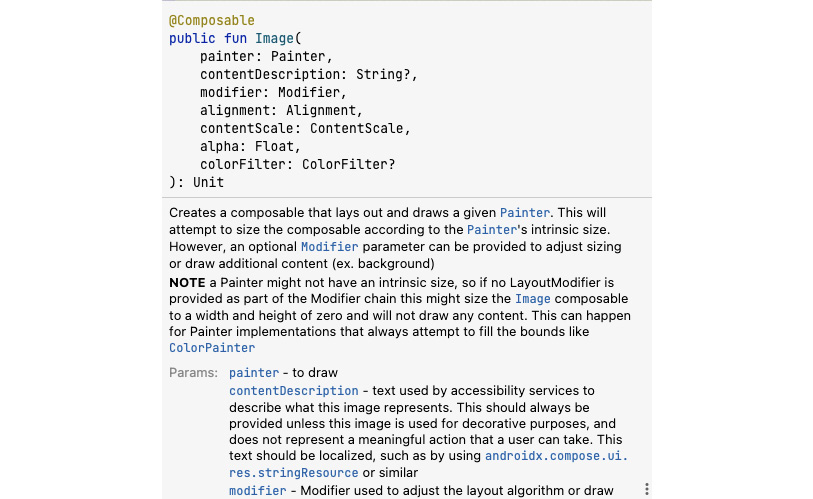813x499 pixels.
Task: Click Image function name in signature
Action: (274, 38)
